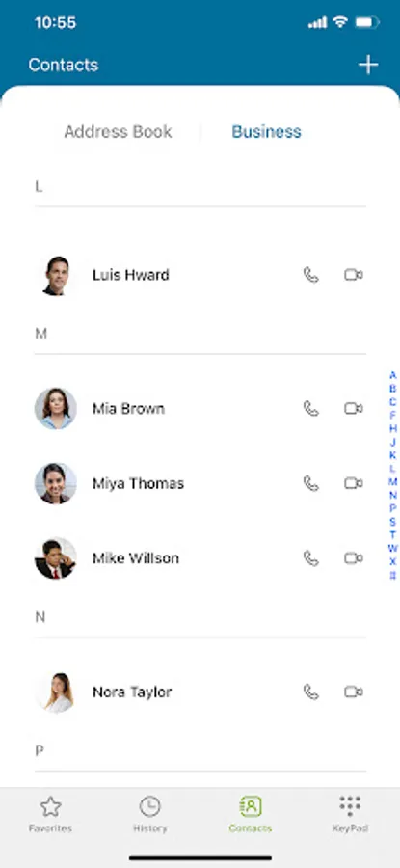
Task: Jump to letter A in index
Action: coord(393,375)
